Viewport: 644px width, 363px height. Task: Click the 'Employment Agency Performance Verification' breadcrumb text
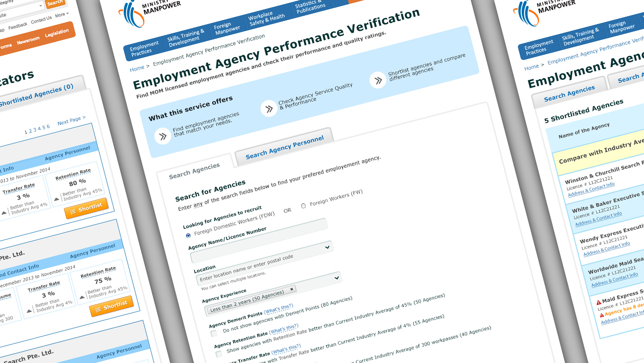click(209, 49)
